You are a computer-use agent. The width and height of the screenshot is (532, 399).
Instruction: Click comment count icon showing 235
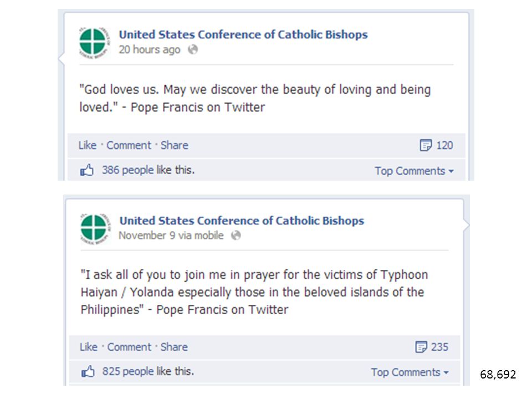(x=421, y=347)
